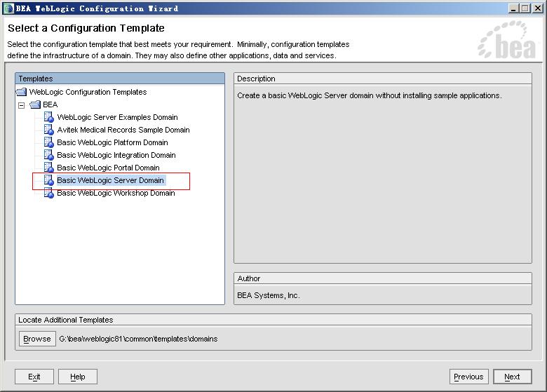
Task: Minimize the Configuration Wizard window
Action: [513, 8]
